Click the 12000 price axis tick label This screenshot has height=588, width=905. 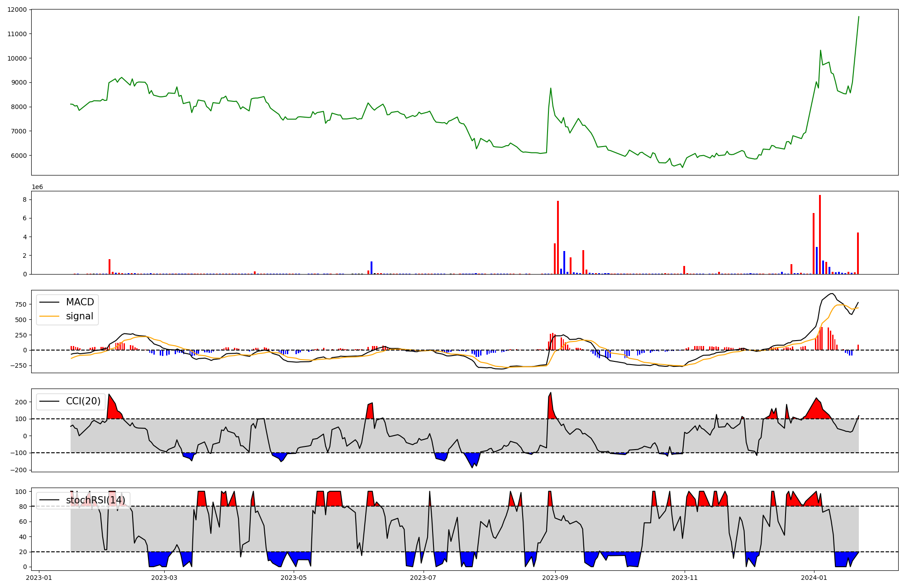[17, 9]
